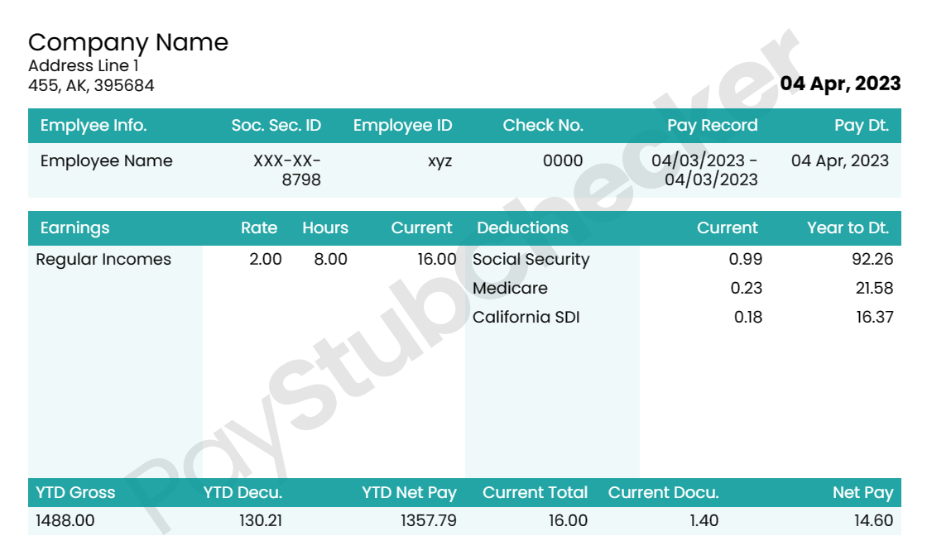The image size is (927, 560).
Task: Click the 'Current Total' footer header
Action: tap(535, 493)
